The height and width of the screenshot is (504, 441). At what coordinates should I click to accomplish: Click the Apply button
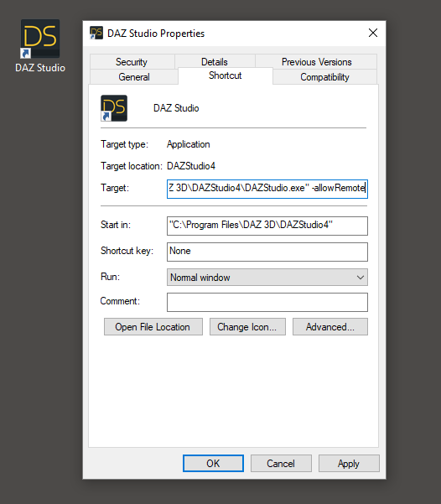coord(349,464)
